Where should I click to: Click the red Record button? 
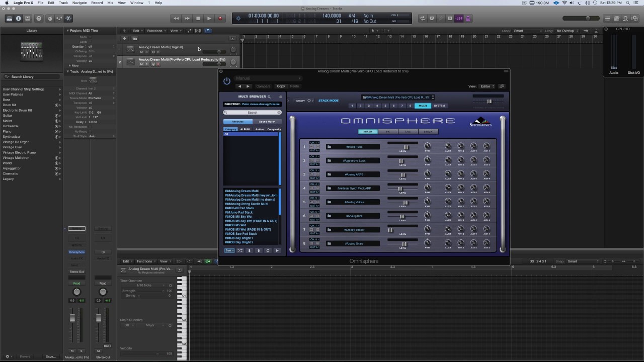pos(220,19)
